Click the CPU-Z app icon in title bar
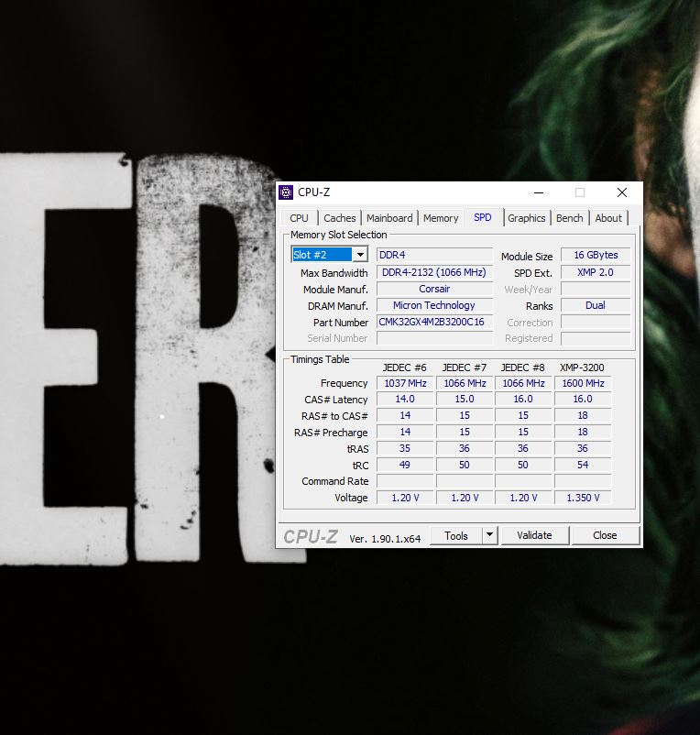This screenshot has width=700, height=735. click(286, 192)
